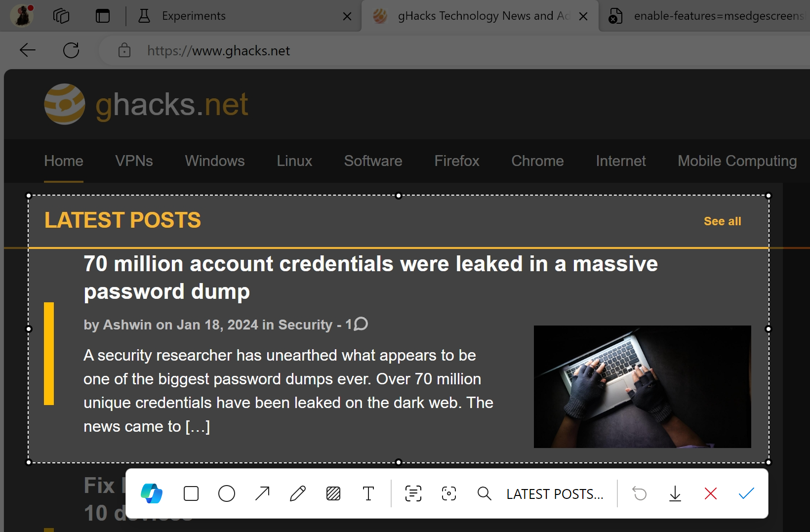
Task: Copy text from the captured region
Action: pyautogui.click(x=413, y=493)
